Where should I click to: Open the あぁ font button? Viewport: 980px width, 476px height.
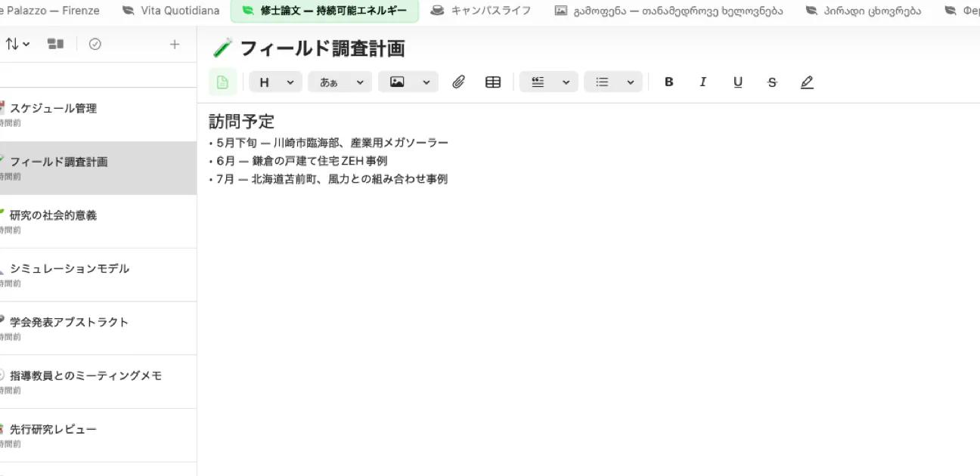pos(329,82)
